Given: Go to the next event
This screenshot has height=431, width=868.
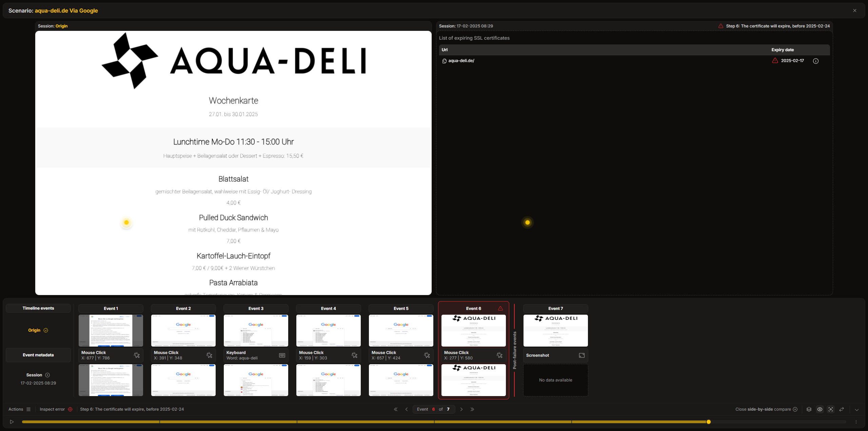Looking at the screenshot, I should (x=461, y=409).
